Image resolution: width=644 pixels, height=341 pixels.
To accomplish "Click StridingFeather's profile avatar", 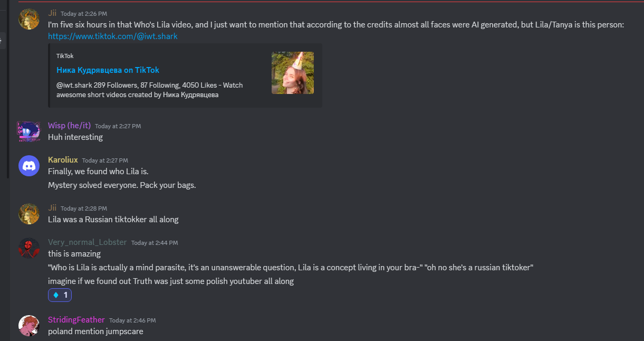I will [29, 326].
